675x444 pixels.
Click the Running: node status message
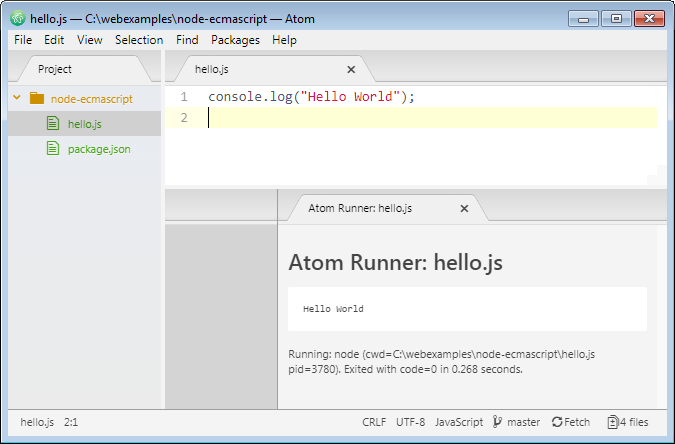[x=441, y=362]
